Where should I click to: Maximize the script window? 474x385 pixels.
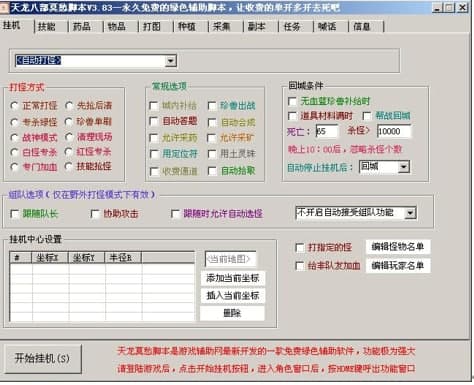(x=449, y=8)
